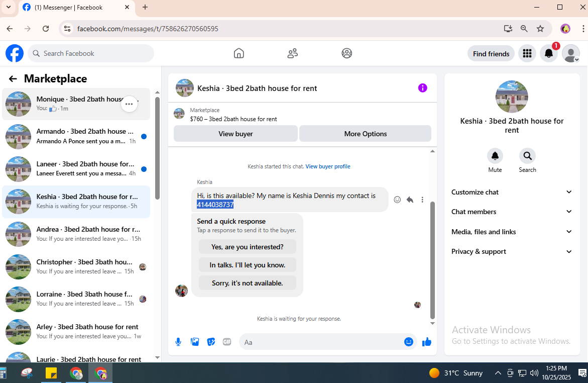Open more options for Keshia's message

click(422, 200)
